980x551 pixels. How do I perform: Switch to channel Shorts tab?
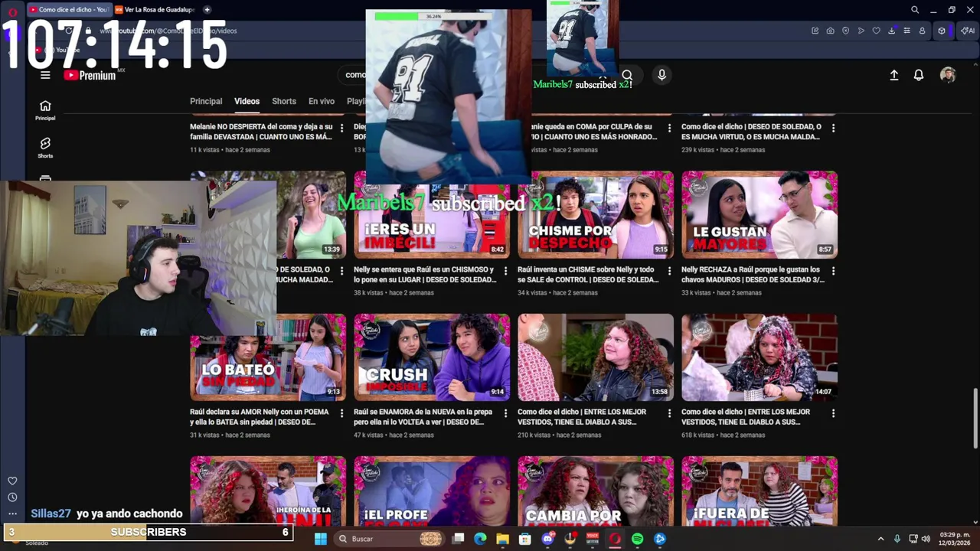(x=284, y=101)
